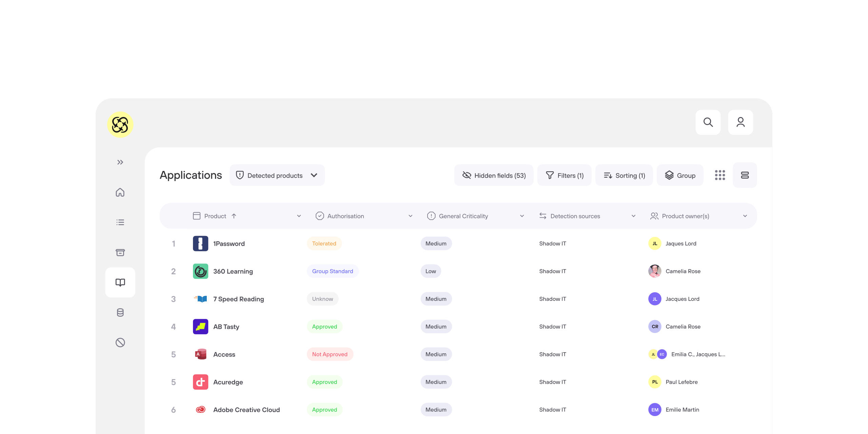Click the AB Tasty Approved status label
The width and height of the screenshot is (868, 434).
point(324,326)
